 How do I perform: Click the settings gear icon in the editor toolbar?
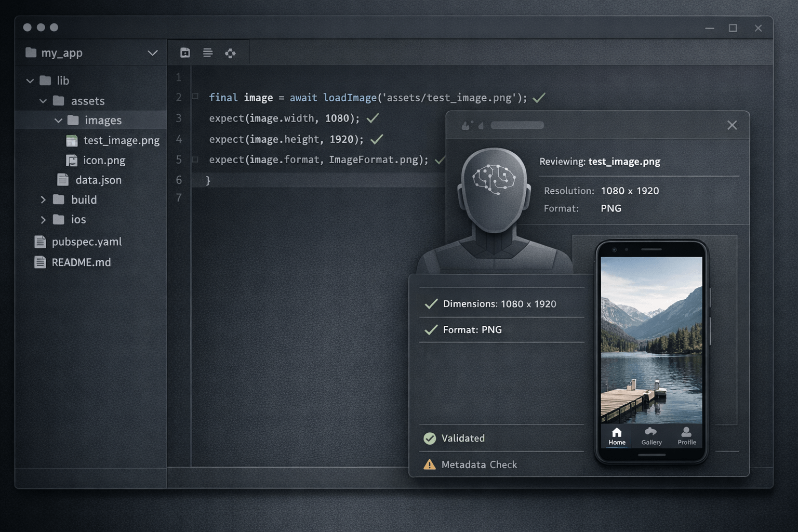click(x=231, y=52)
